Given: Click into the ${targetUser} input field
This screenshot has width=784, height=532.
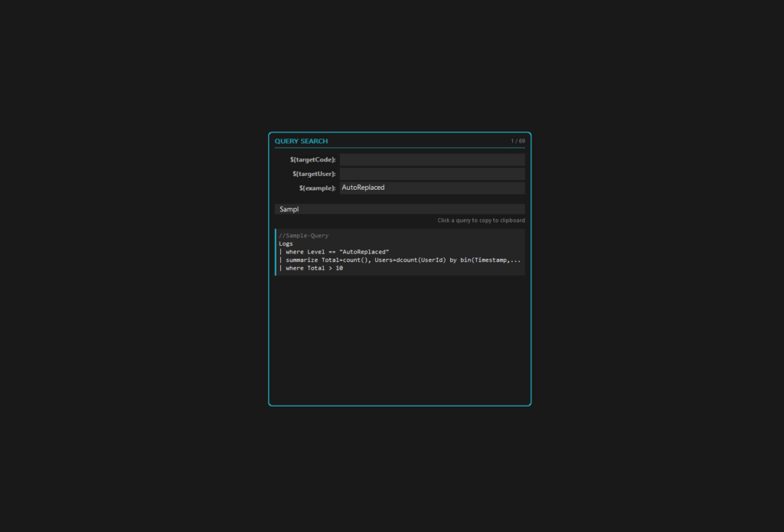Looking at the screenshot, I should 432,174.
